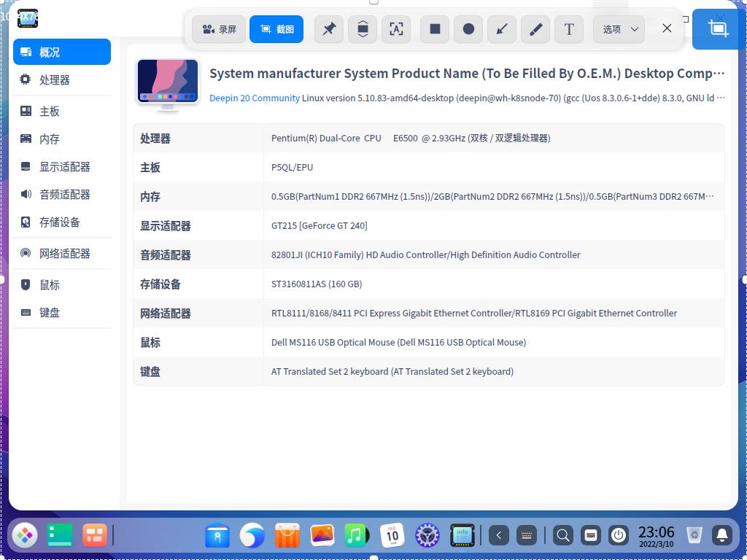Activate the pin-screenshot-to-screen tool
The image size is (747, 560).
329,29
